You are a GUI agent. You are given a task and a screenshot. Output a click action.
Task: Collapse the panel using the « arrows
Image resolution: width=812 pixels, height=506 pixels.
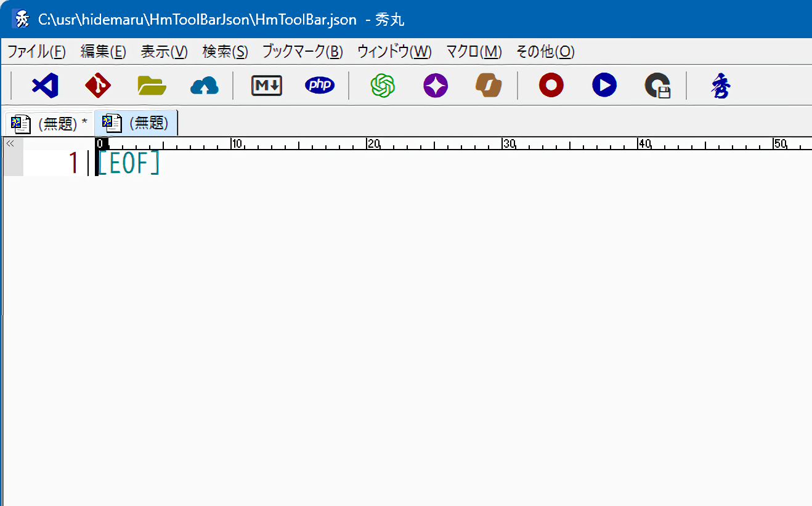point(10,143)
